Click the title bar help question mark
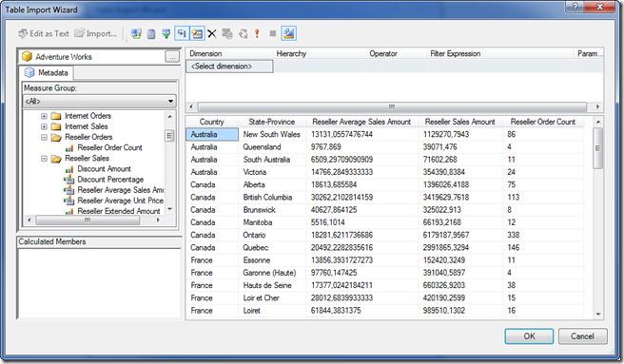624x364 pixels. pyautogui.click(x=575, y=7)
